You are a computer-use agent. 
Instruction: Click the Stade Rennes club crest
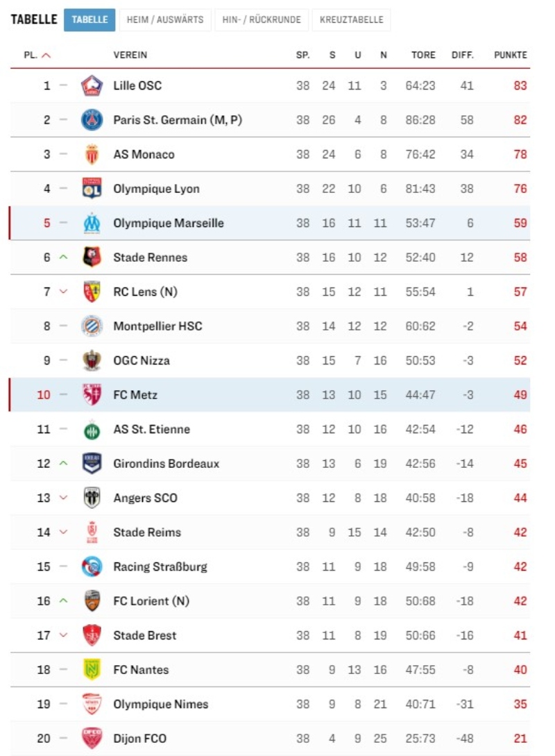pos(92,257)
